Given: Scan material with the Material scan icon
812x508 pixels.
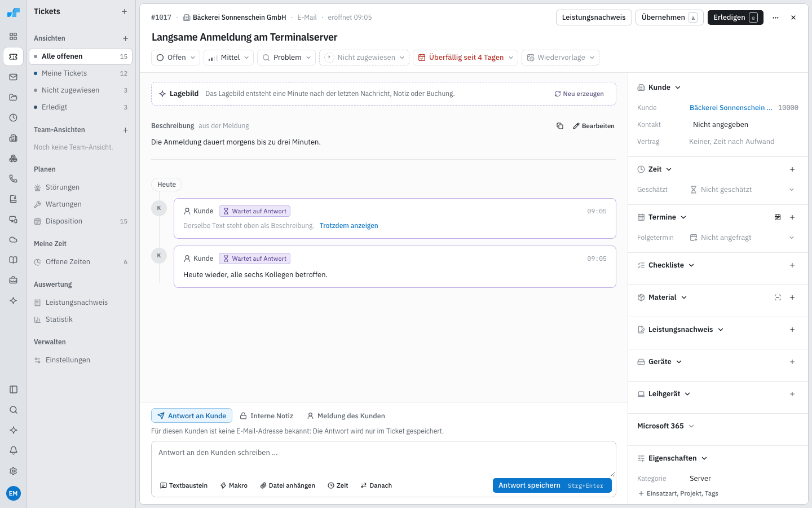Looking at the screenshot, I should tap(778, 297).
